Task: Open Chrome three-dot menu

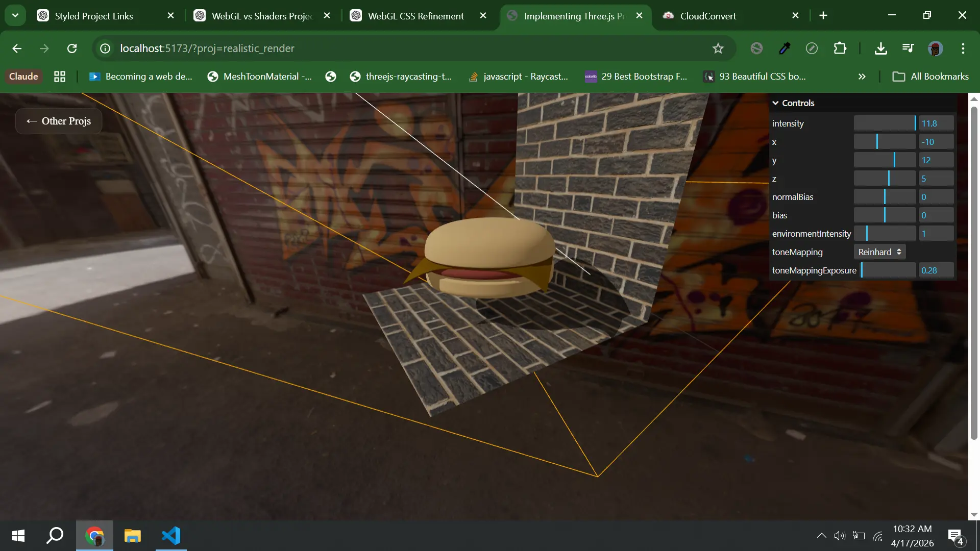Action: 963,48
